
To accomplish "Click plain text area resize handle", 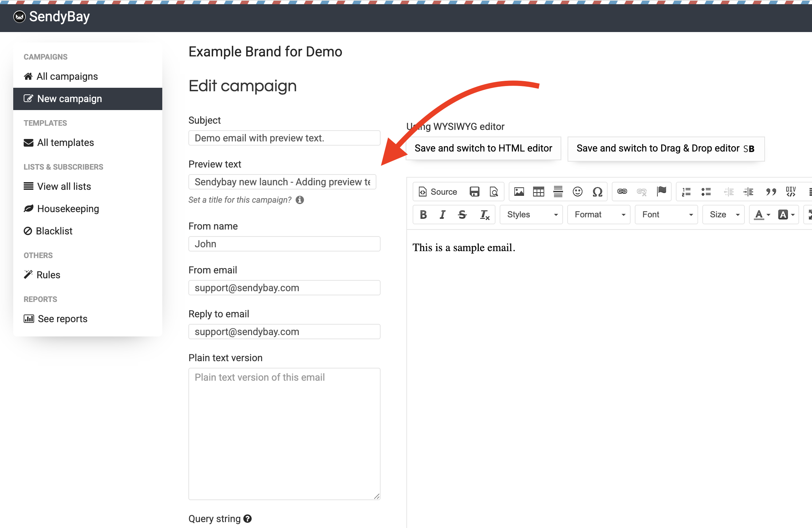I will (377, 496).
